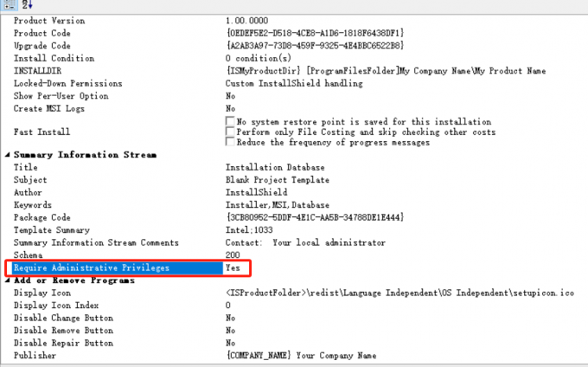Click the Publisher value field

[301, 356]
